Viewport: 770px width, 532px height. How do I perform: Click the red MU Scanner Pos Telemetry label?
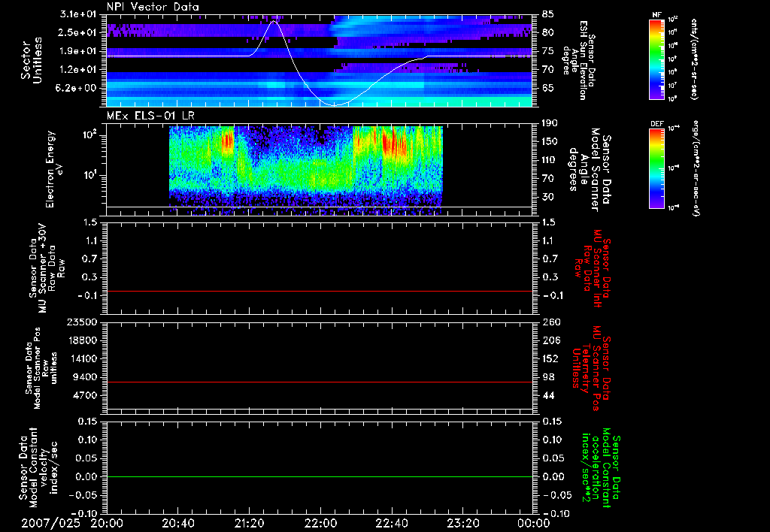[591, 368]
